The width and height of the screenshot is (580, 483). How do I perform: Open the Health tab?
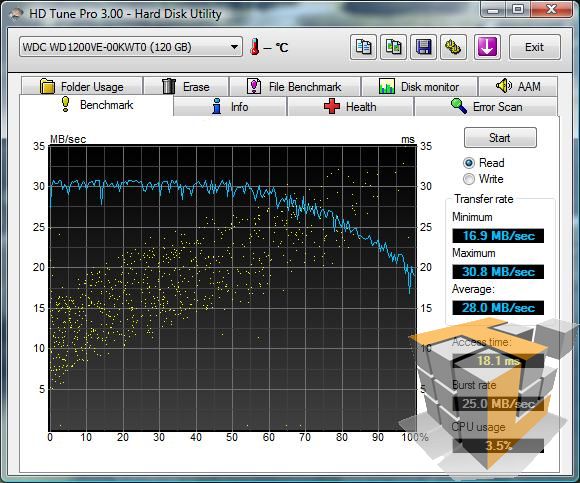click(350, 107)
